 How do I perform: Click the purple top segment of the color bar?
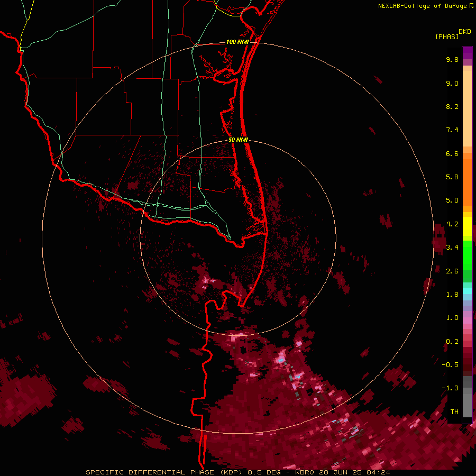pyautogui.click(x=467, y=53)
